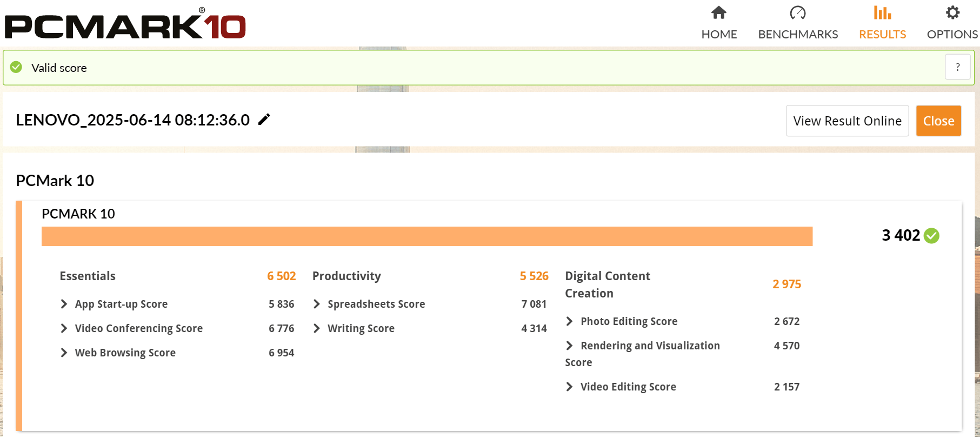The height and width of the screenshot is (437, 980).
Task: Click the Results bar chart icon
Action: coord(882,12)
